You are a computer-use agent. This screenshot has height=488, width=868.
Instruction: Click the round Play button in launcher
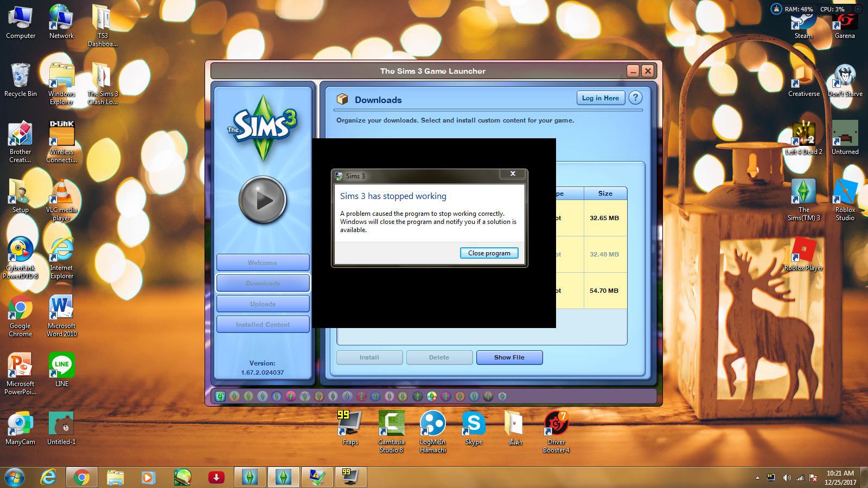[263, 200]
